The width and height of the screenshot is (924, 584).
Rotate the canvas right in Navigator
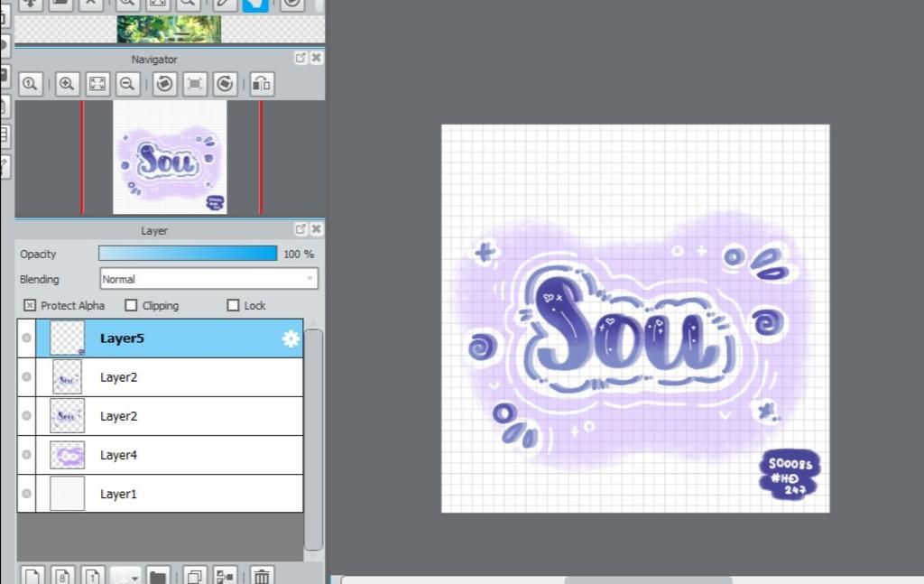225,84
